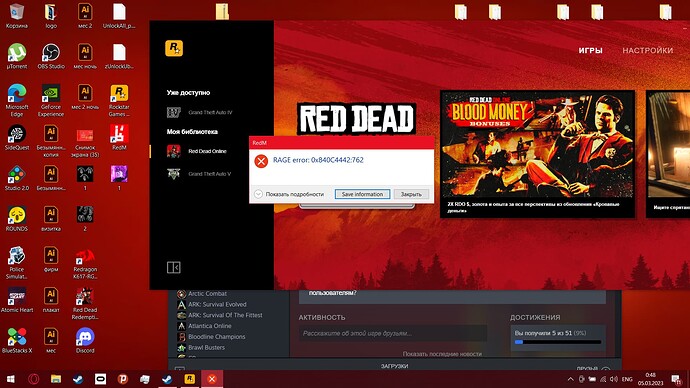Viewport: 690px width, 388px height.
Task: Switch to the ИГРЫ tab
Action: point(590,51)
